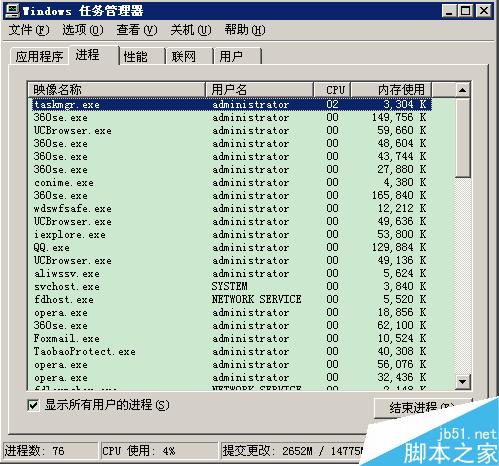Switch to the 进程 tab
499x466 pixels.
93,55
